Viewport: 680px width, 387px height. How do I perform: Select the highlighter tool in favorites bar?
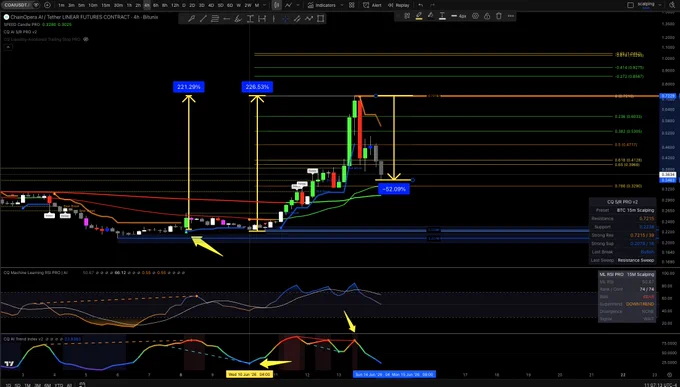pyautogui.click(x=238, y=19)
